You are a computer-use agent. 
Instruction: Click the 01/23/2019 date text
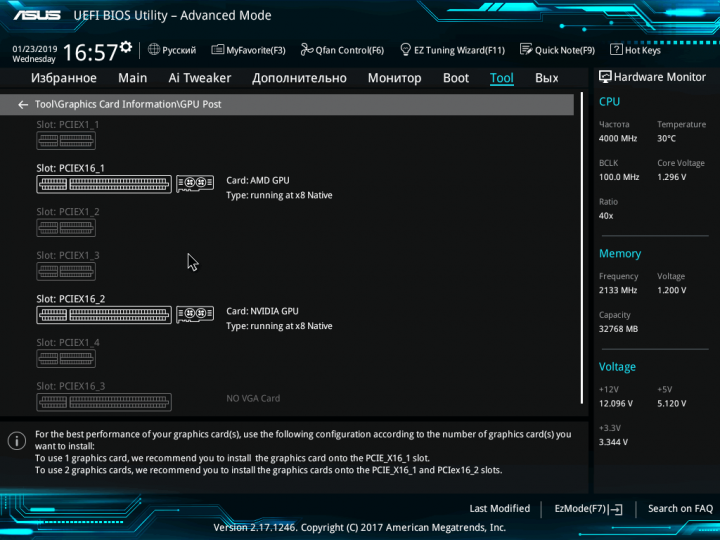(x=35, y=49)
